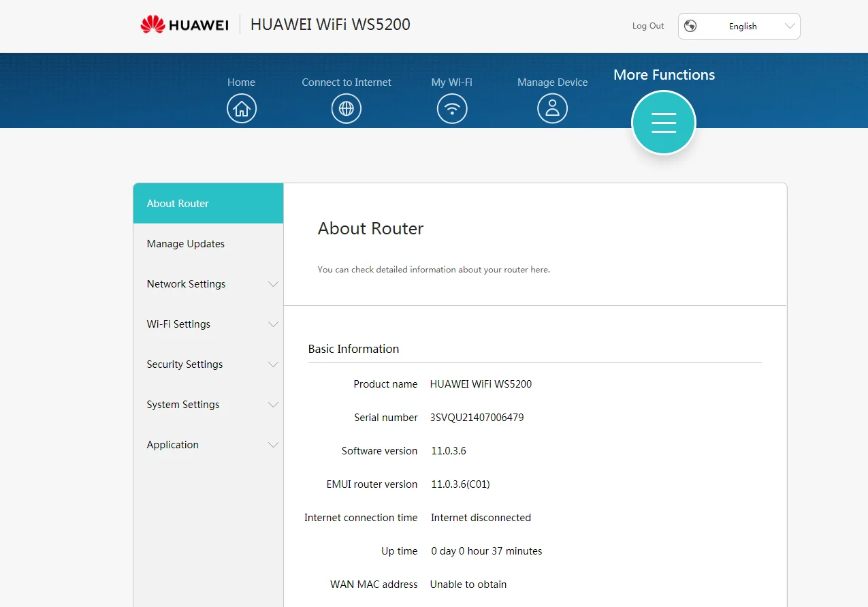Click the Connect to Internet globe icon
This screenshot has height=607, width=868.
coord(347,109)
